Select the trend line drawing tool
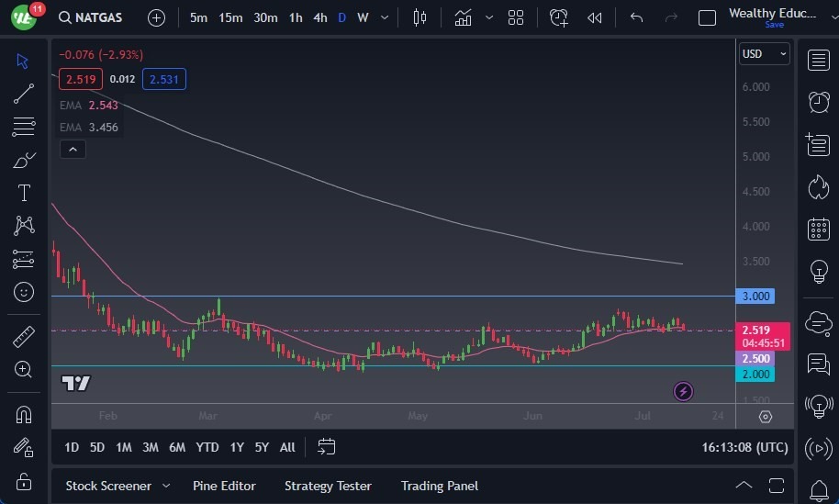The height and width of the screenshot is (504, 839). 24,94
